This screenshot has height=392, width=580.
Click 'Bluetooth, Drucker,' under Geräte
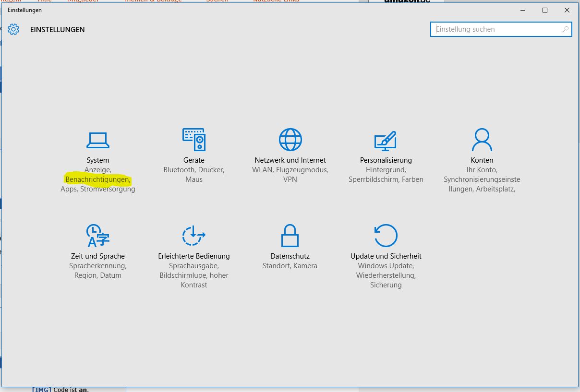coord(194,170)
